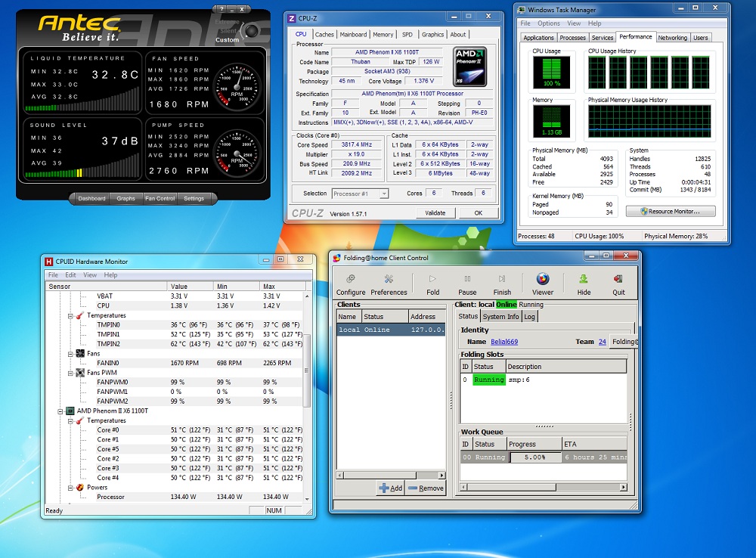The image size is (756, 558).
Task: Collapse the AMD Phenom II X6 1100T node
Action: point(60,411)
